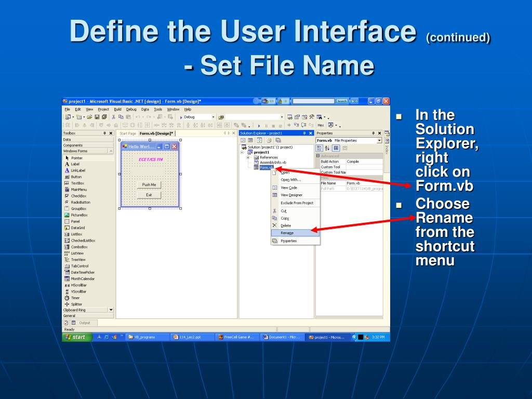
Task: Open the New Project button dropdown arrow
Action: pos(73,117)
